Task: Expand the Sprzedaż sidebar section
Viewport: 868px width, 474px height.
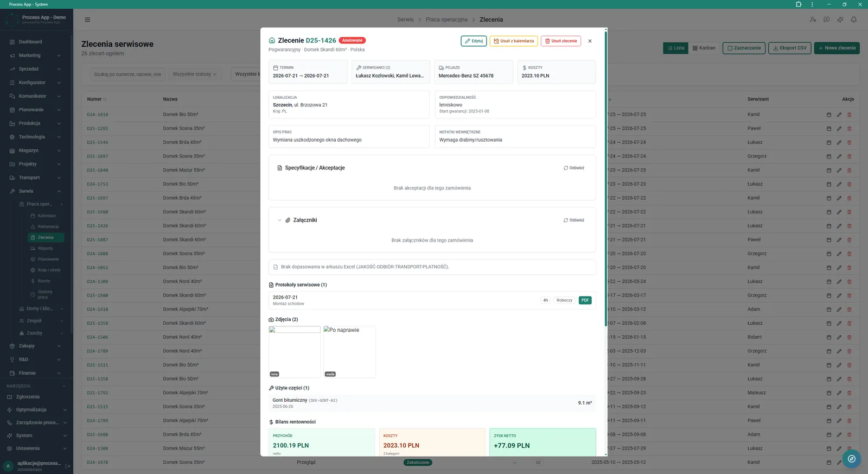Action: pos(36,69)
